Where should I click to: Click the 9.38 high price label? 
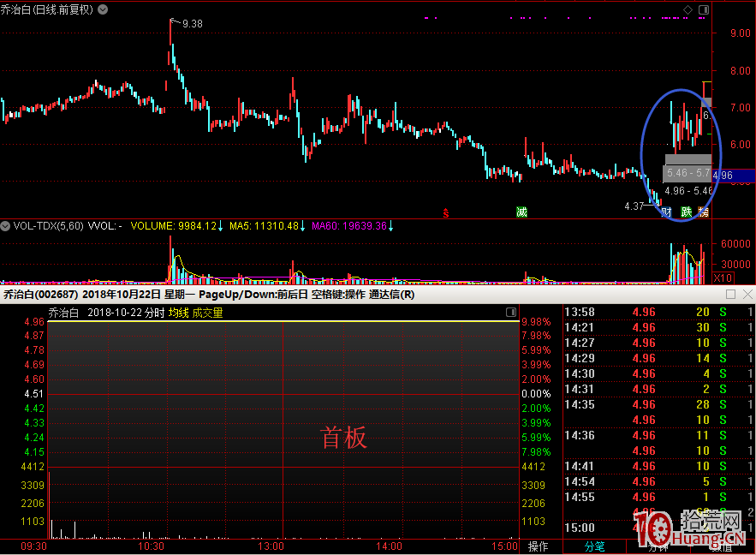pos(193,24)
